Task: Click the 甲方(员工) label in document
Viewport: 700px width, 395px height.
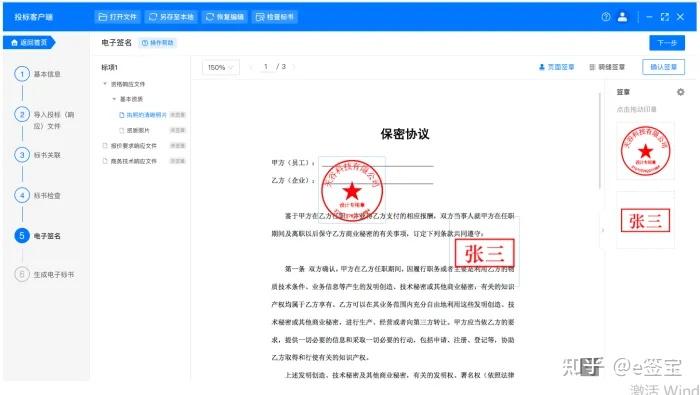Action: pos(292,163)
